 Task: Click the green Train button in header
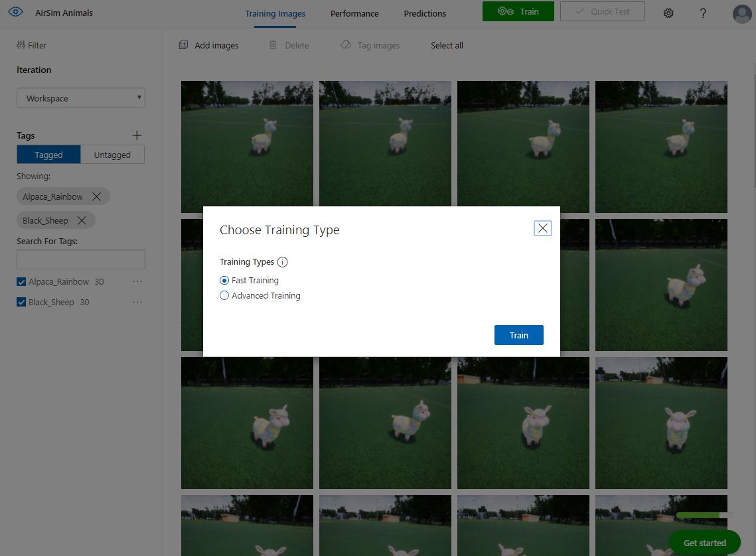click(x=518, y=11)
